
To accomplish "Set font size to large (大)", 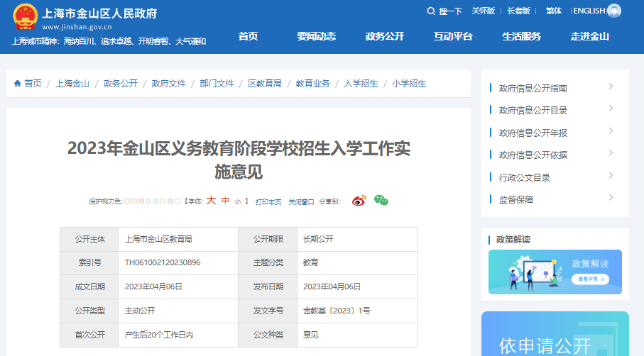I will coord(211,201).
